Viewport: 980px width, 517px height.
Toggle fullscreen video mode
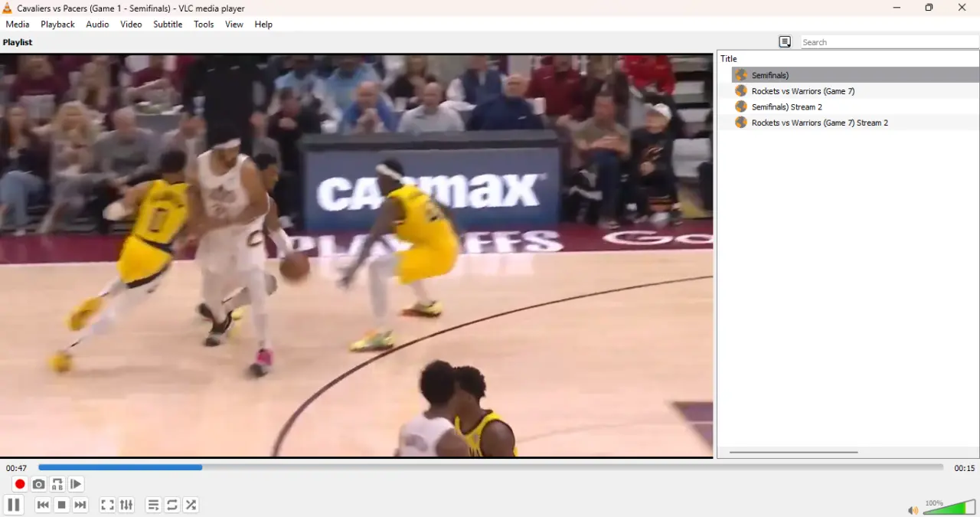click(x=107, y=505)
